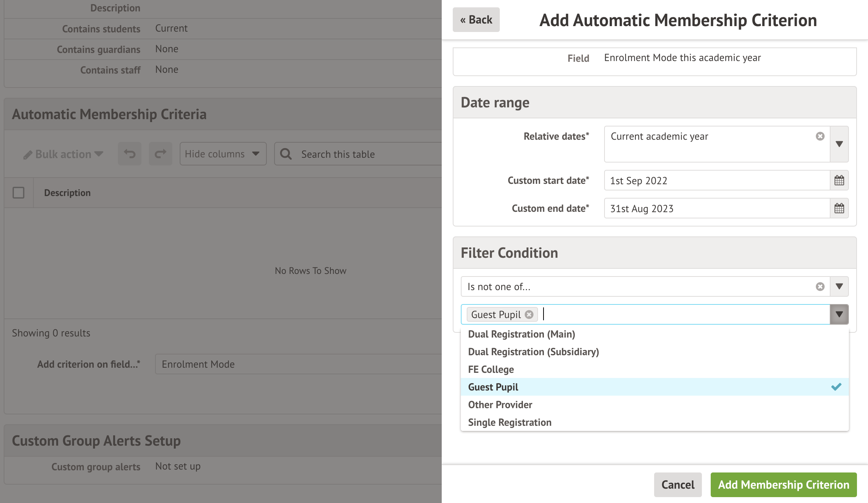This screenshot has height=503, width=868.
Task: Remove the Guest Pupil tag
Action: coord(529,315)
